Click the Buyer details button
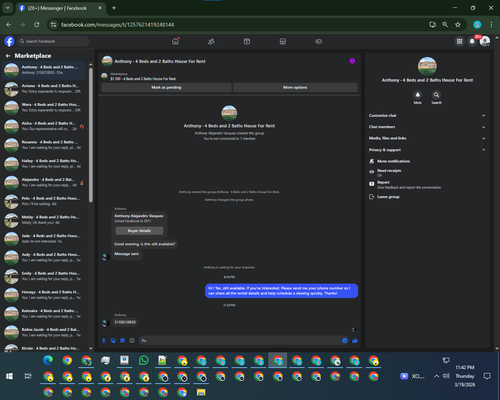This screenshot has height=400, width=500. click(x=139, y=231)
